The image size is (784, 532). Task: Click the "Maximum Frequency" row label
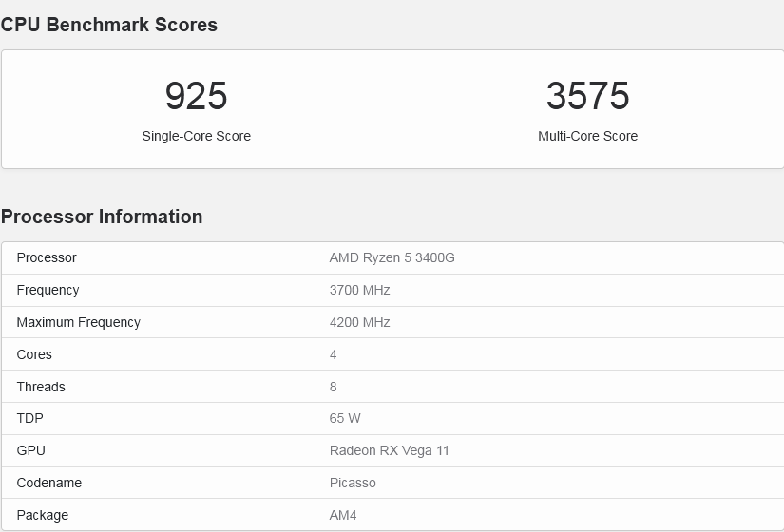(x=79, y=322)
